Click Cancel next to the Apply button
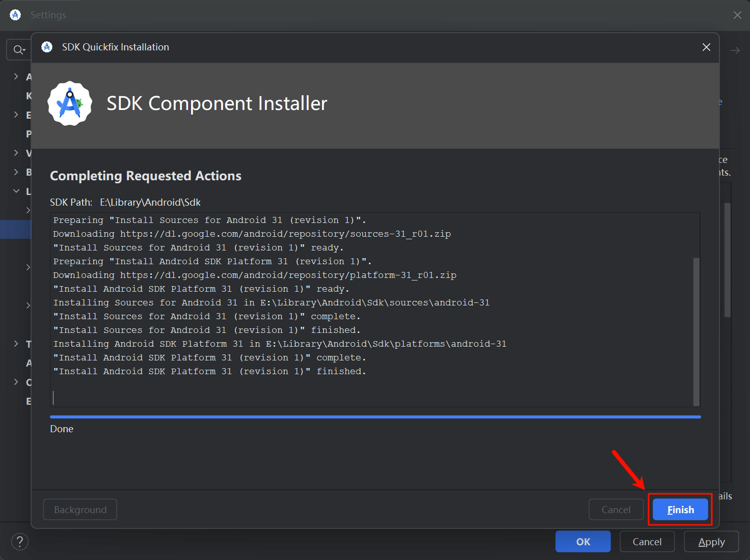Viewport: 750px width, 560px height. (647, 542)
